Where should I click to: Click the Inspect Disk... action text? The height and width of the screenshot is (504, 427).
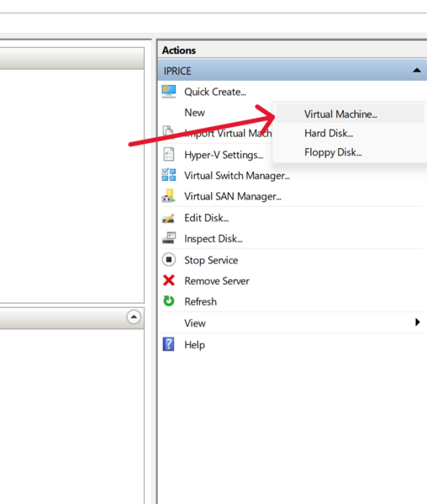(213, 239)
